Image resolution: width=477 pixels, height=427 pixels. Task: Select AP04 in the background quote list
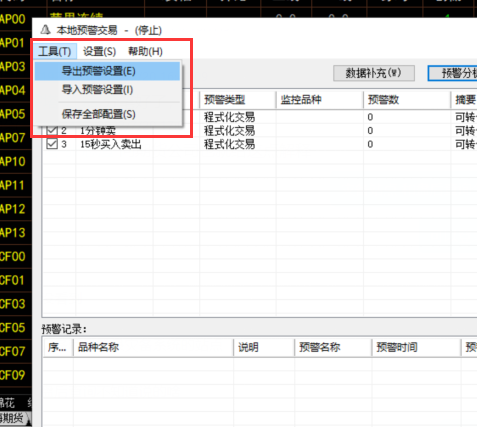coord(13,90)
